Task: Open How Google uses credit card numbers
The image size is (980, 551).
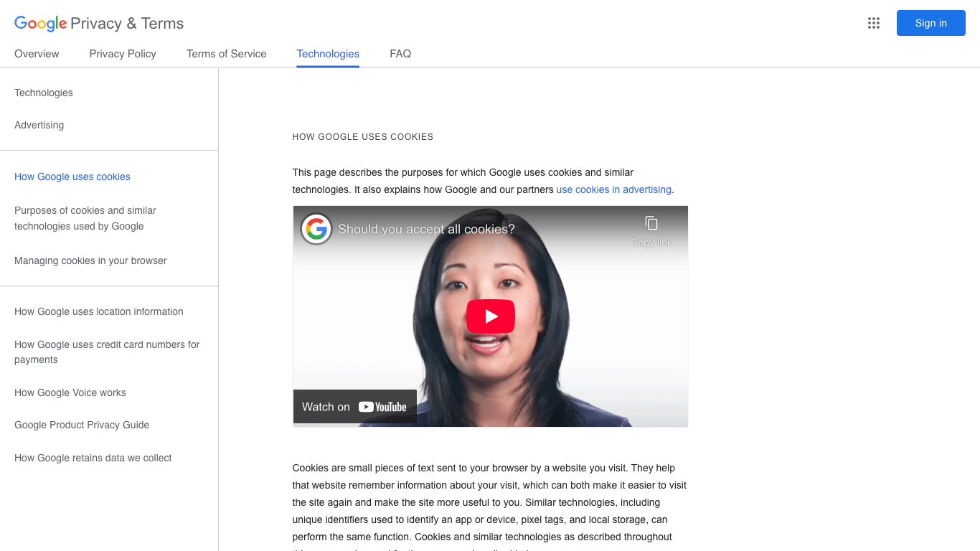Action: point(107,352)
